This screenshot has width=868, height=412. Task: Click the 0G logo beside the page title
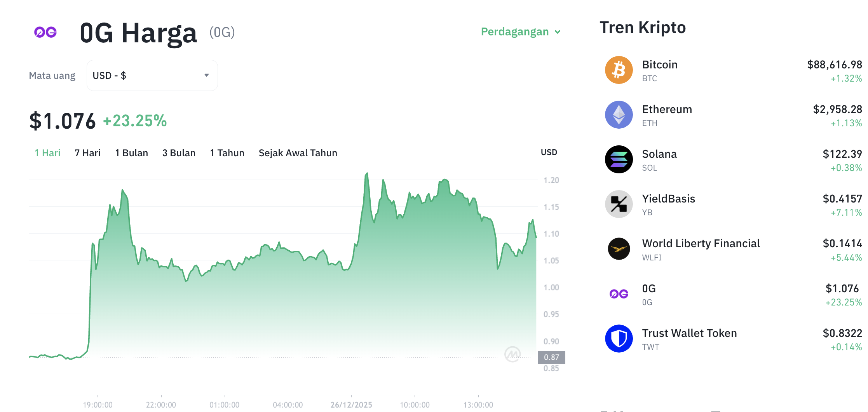pos(45,32)
